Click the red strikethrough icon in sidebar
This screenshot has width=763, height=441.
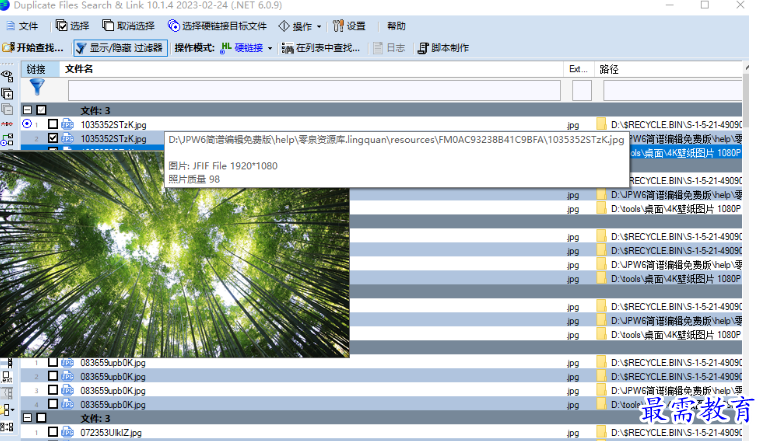[7, 124]
